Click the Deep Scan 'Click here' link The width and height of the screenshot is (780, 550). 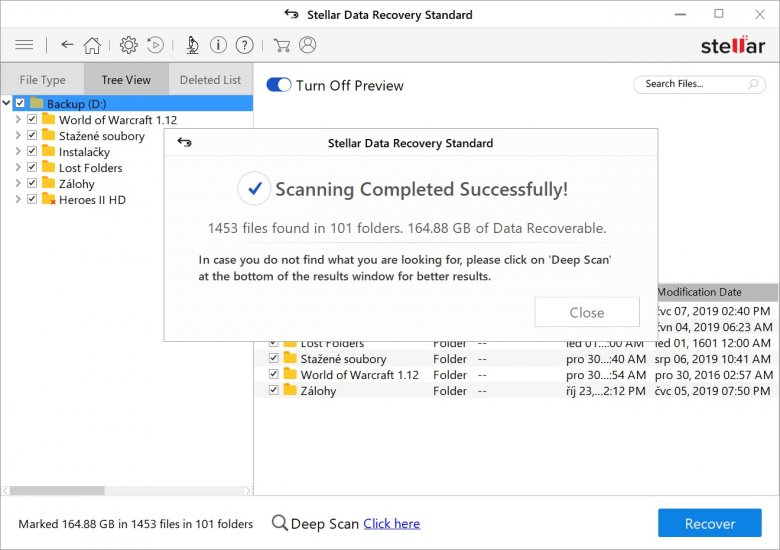pyautogui.click(x=391, y=523)
